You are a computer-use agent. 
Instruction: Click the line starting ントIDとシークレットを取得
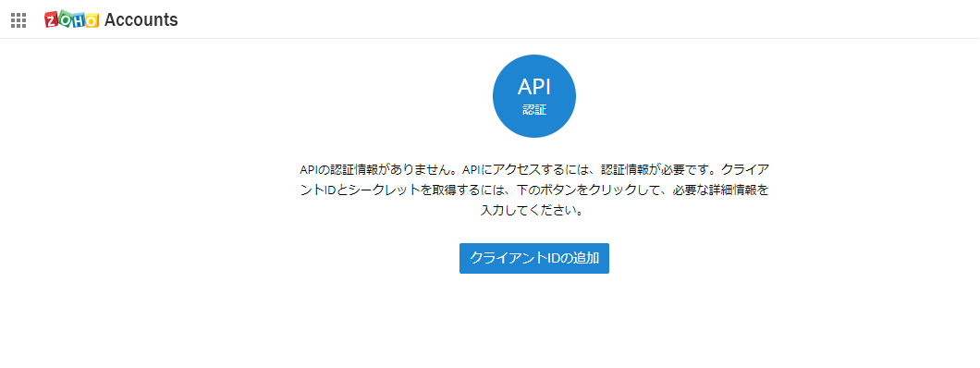coord(534,190)
